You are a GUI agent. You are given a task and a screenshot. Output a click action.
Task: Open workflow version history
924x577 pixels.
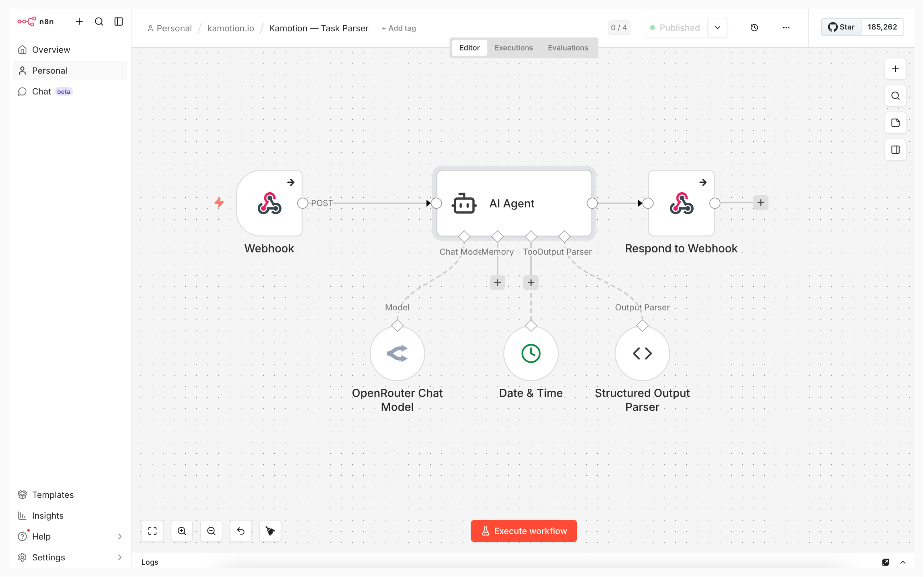(754, 27)
